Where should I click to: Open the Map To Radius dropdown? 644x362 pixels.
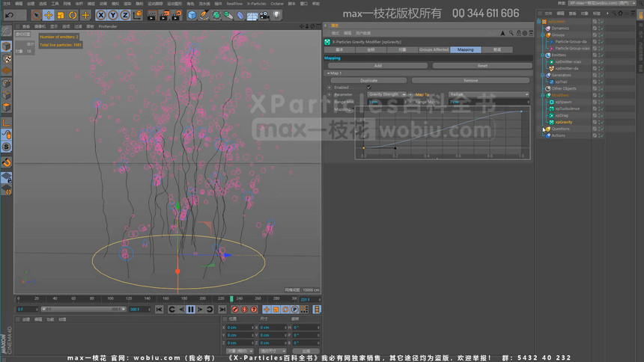(x=489, y=94)
